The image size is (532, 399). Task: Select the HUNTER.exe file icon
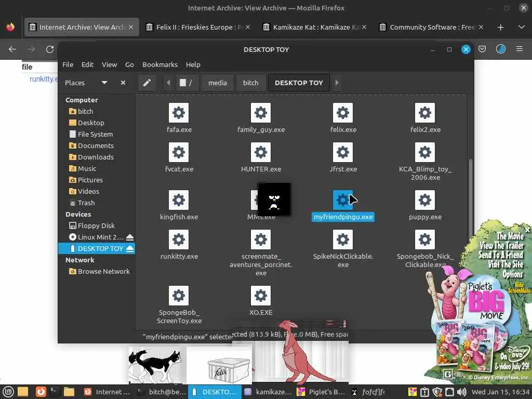coord(261,152)
